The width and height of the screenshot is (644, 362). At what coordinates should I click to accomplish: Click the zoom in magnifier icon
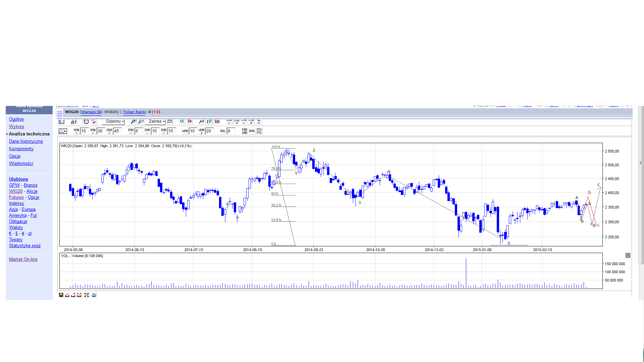click(133, 121)
